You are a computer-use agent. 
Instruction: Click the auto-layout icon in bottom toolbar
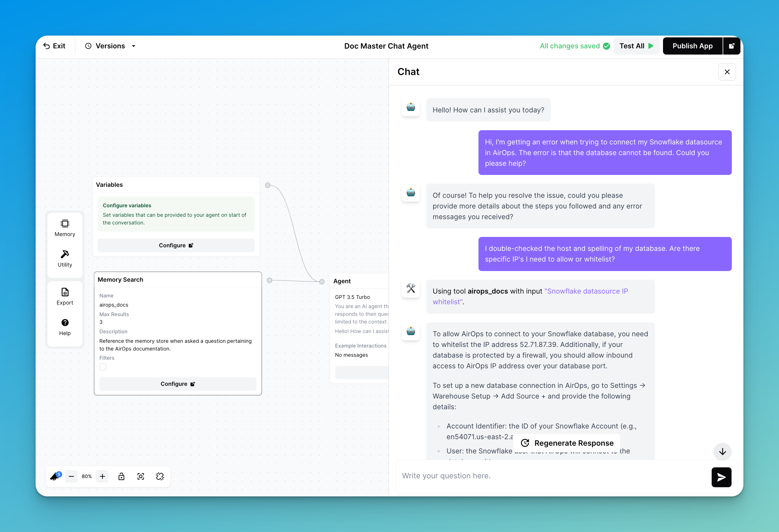[160, 476]
